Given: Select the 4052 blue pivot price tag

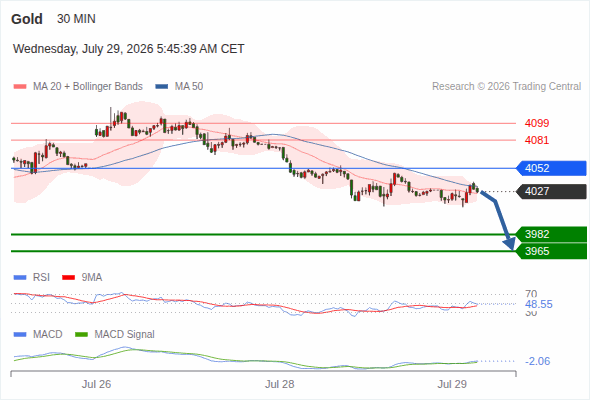Looking at the screenshot, I should coord(551,168).
